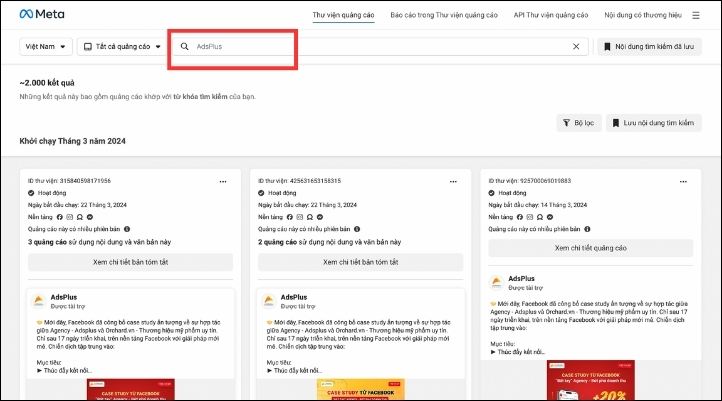Clear the search with the X icon
The image size is (722, 401).
(x=576, y=46)
